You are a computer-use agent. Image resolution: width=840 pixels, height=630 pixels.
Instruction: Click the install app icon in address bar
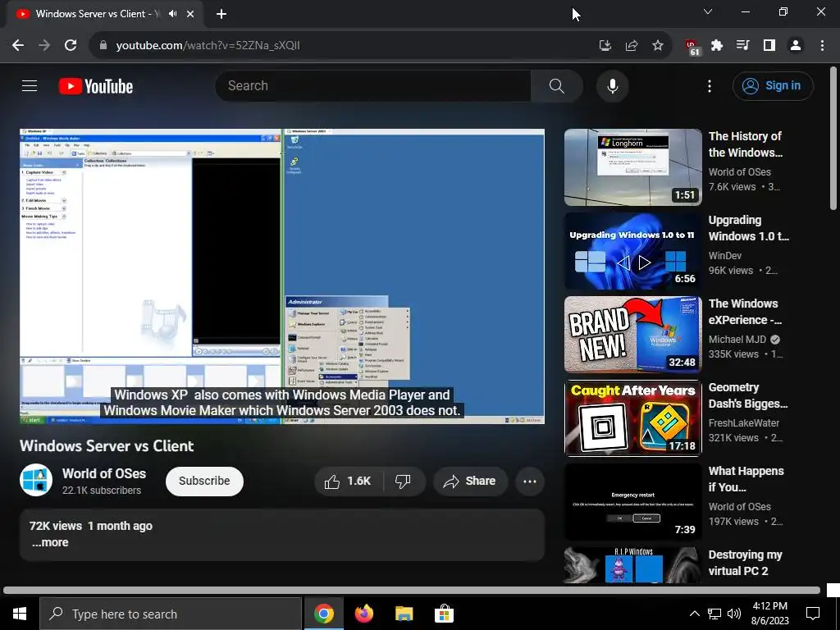click(605, 46)
